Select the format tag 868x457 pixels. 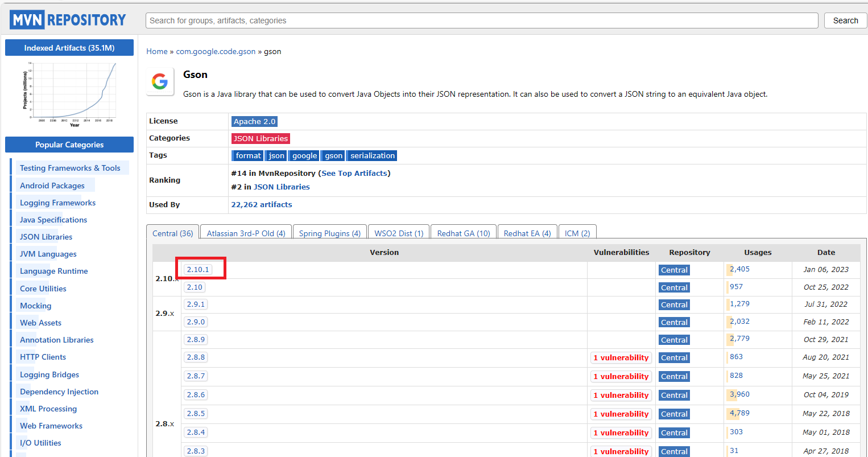(248, 155)
